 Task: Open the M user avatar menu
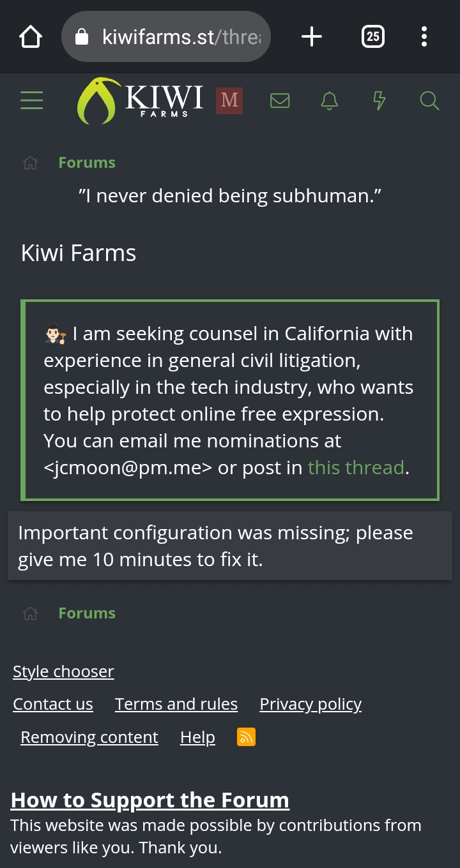(x=229, y=100)
